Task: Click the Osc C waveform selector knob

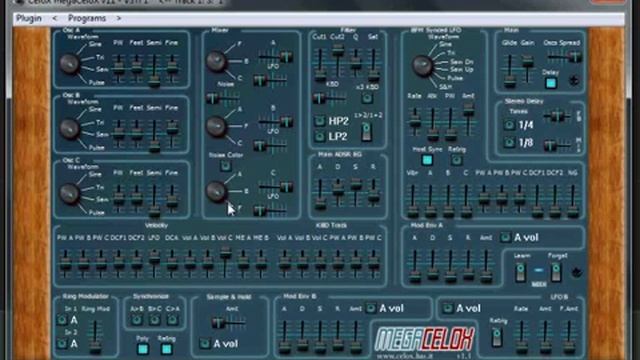Action: (x=69, y=193)
